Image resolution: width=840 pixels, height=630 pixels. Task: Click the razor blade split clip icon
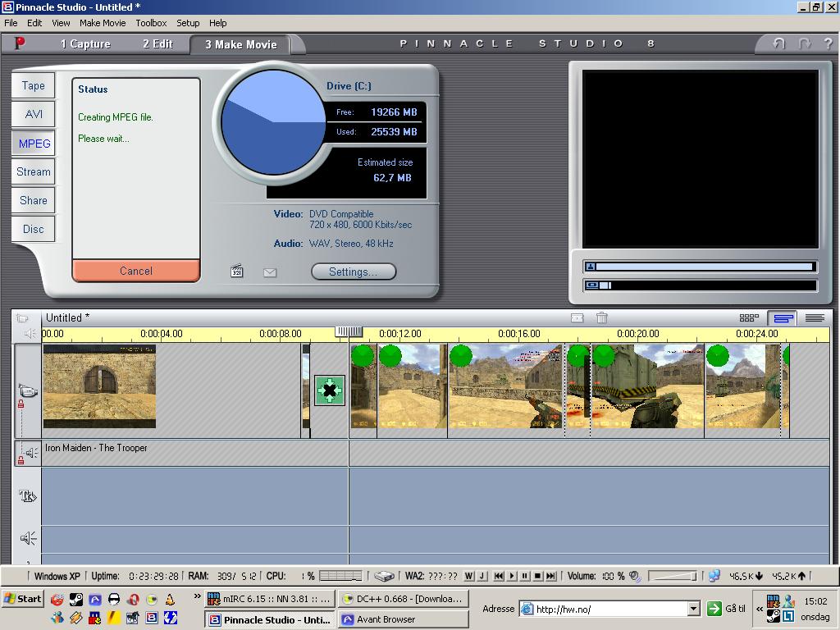577,317
